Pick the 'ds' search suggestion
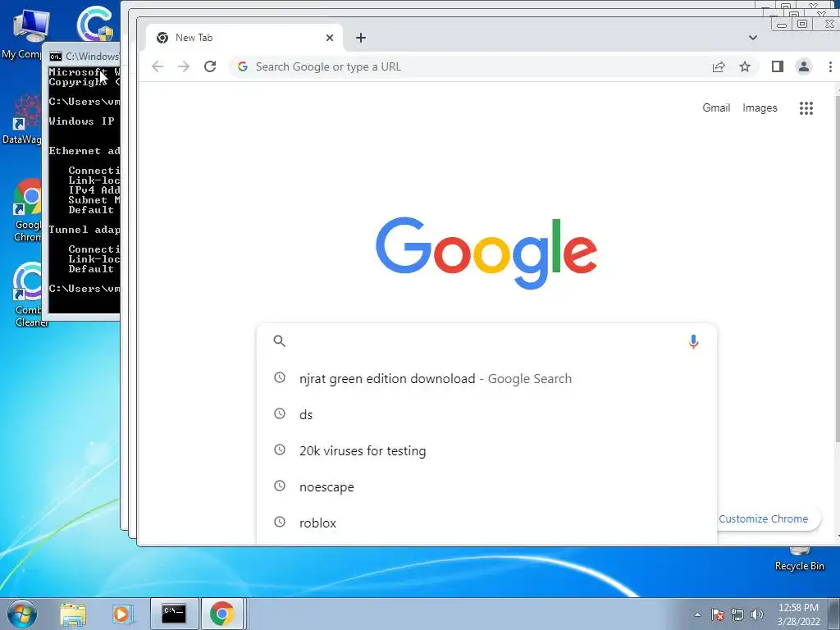Screen dimensions: 840x630 486,414
